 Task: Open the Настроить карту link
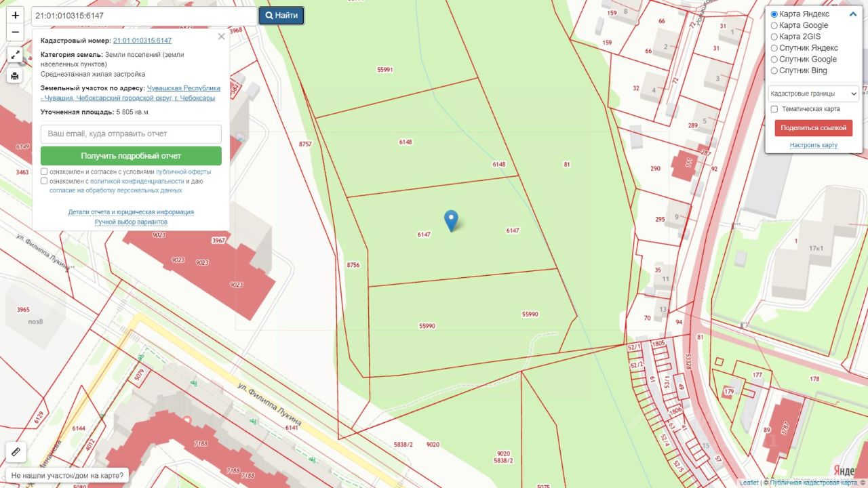pyautogui.click(x=814, y=145)
